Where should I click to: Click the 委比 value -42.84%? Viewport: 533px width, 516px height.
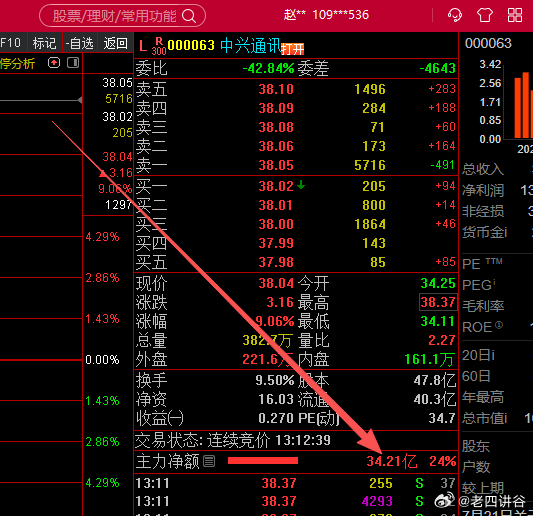[x=268, y=68]
